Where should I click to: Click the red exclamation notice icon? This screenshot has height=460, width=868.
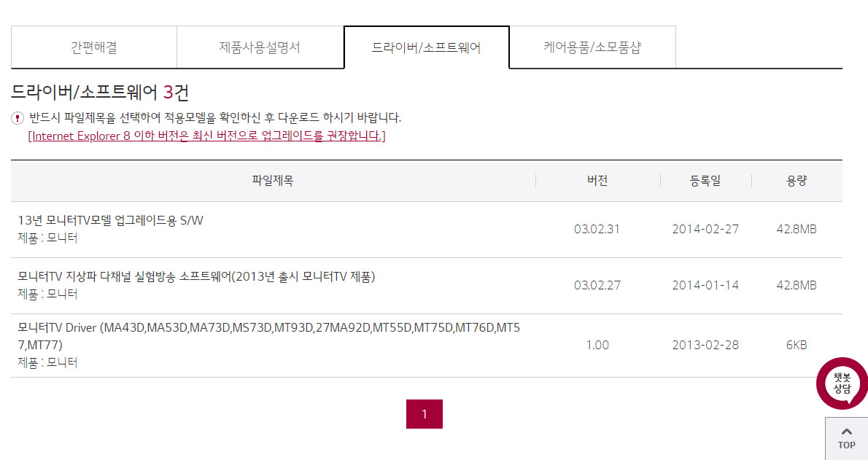pyautogui.click(x=18, y=118)
